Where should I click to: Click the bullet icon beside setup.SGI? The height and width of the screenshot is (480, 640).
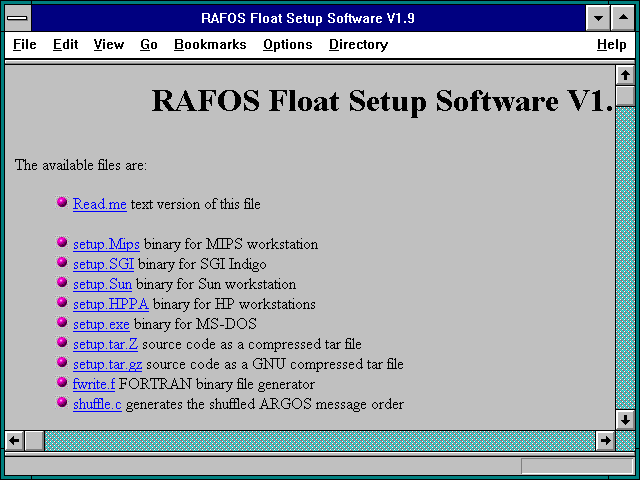click(62, 262)
